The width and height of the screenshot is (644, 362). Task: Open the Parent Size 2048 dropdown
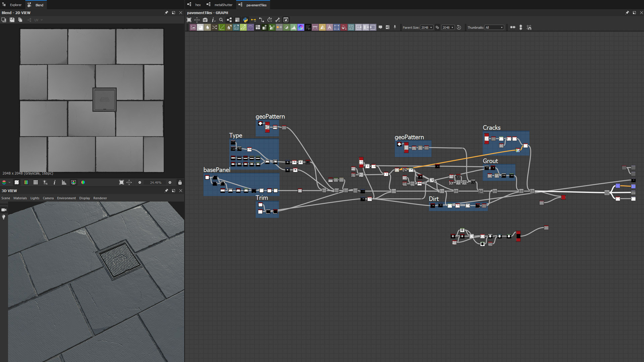coord(427,27)
